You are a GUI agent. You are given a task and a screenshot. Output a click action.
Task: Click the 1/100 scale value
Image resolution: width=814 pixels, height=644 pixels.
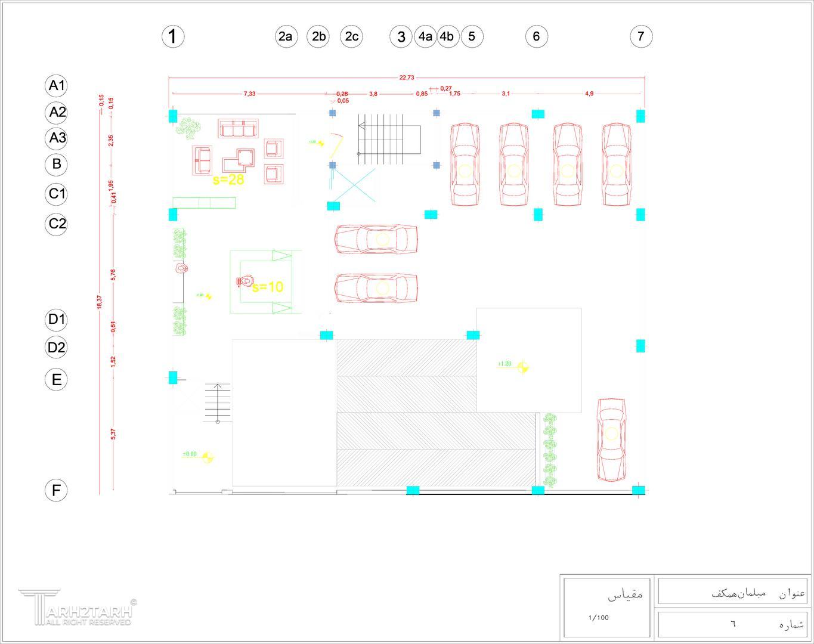coord(598,617)
